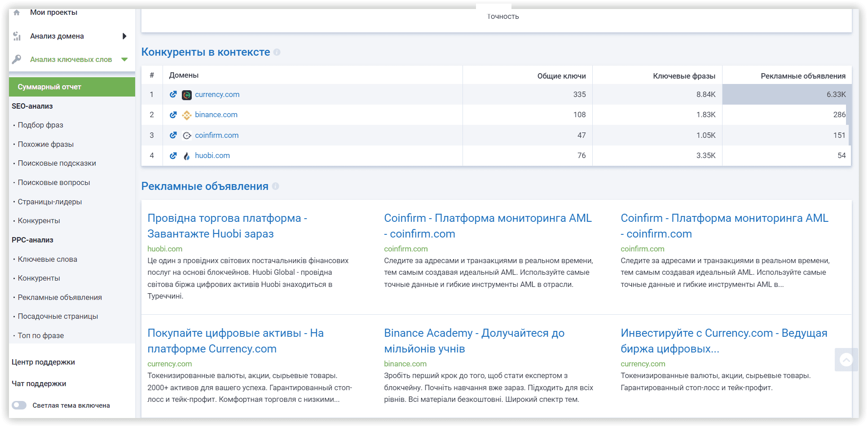
Task: Click the SEO-анализ section label
Action: pos(32,106)
